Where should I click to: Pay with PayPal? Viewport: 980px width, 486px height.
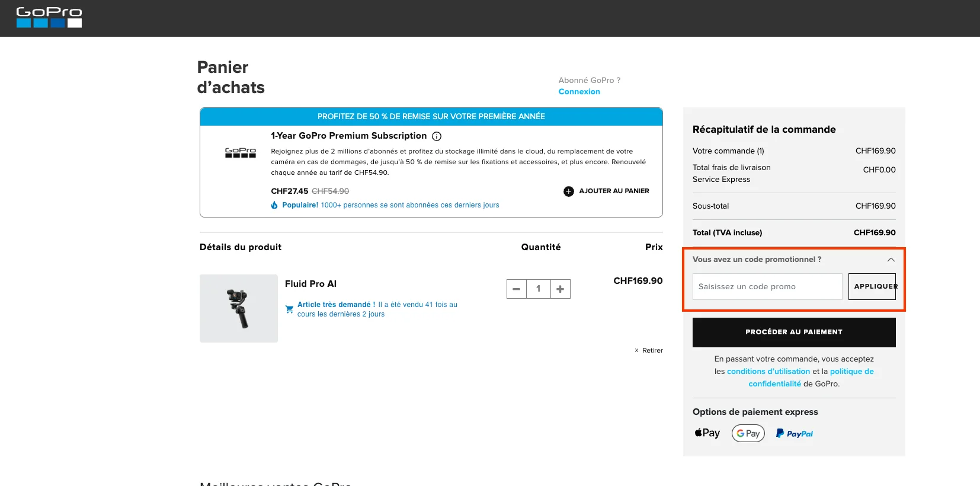795,433
